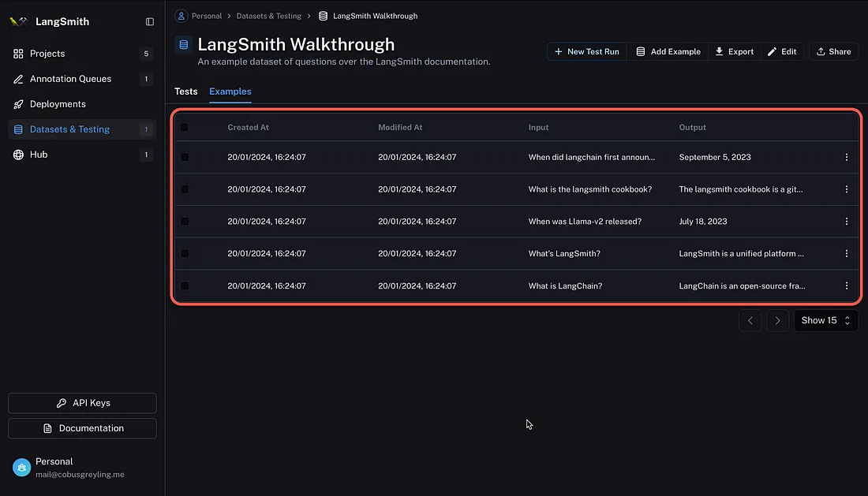Click the 'Output' column header
Image resolution: width=868 pixels, height=496 pixels.
693,127
